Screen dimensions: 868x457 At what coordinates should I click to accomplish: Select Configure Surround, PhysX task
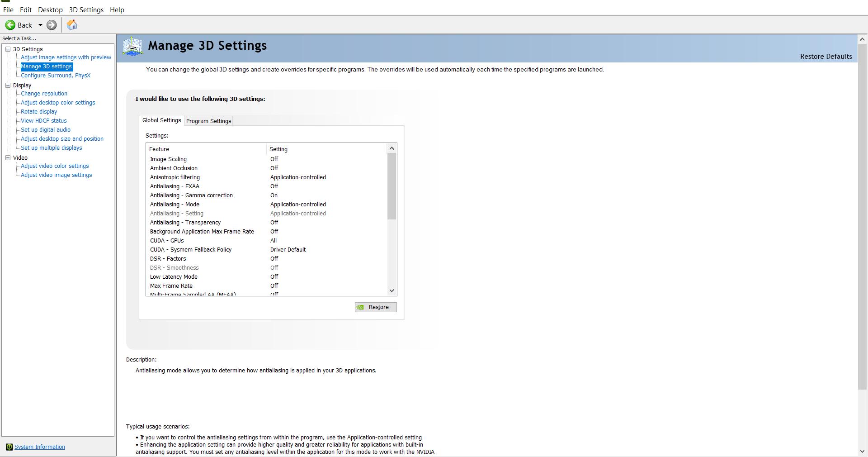pos(56,76)
